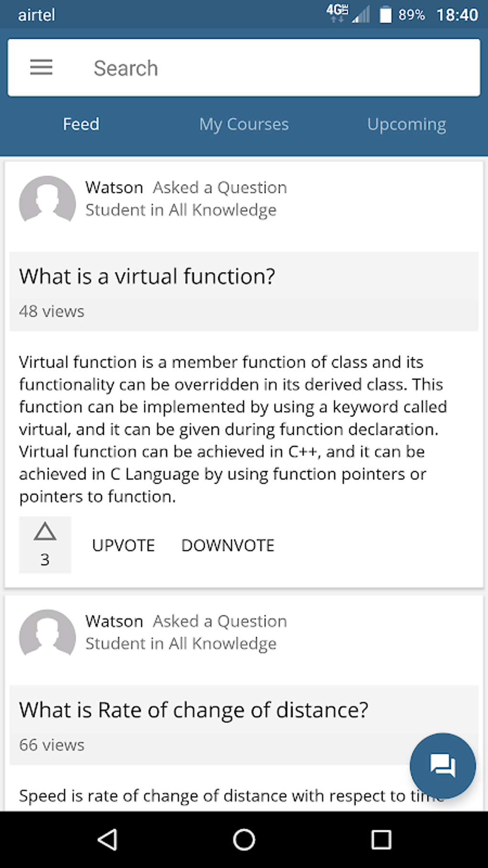Open the Upcoming tab
Image resolution: width=488 pixels, height=868 pixels.
(x=407, y=124)
